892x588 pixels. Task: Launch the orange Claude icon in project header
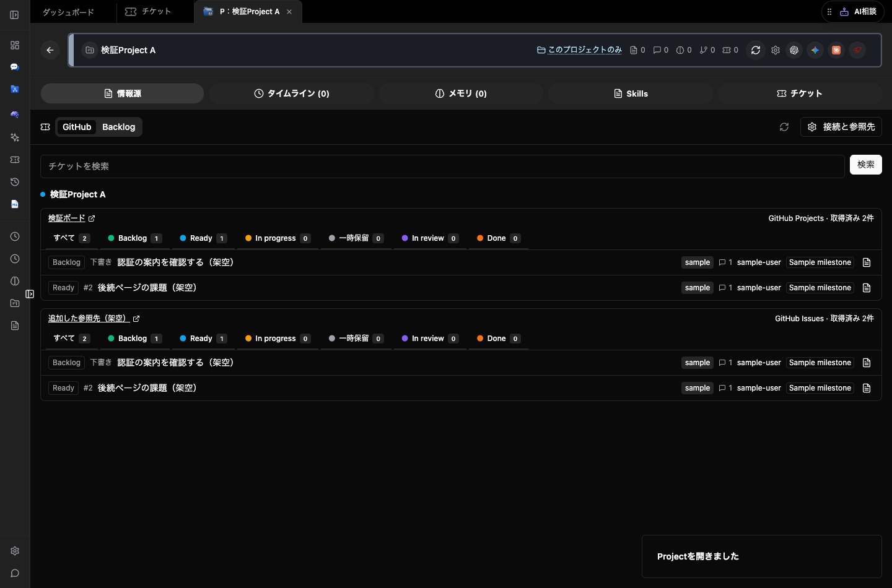coord(836,50)
